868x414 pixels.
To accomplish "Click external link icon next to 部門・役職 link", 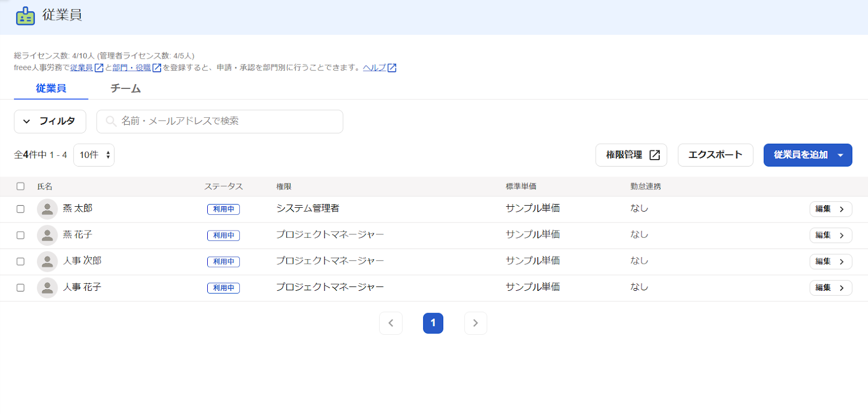I will (x=157, y=68).
